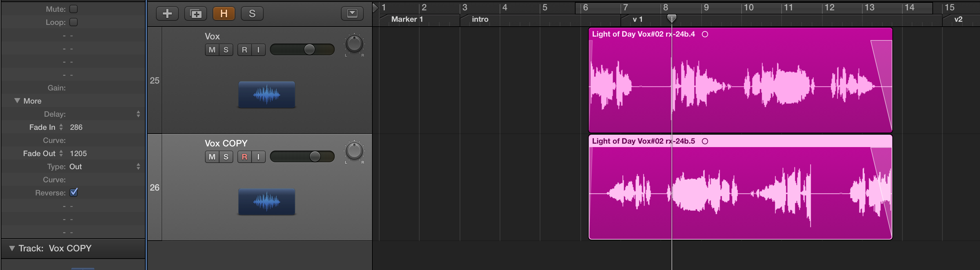Open the track header dropdown arrow menu
Viewport: 980px width, 270px height.
pos(352,14)
